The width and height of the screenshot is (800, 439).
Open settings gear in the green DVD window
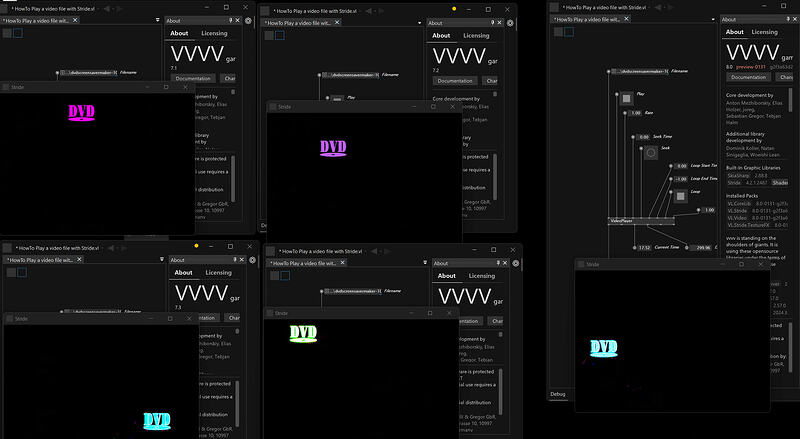click(515, 263)
